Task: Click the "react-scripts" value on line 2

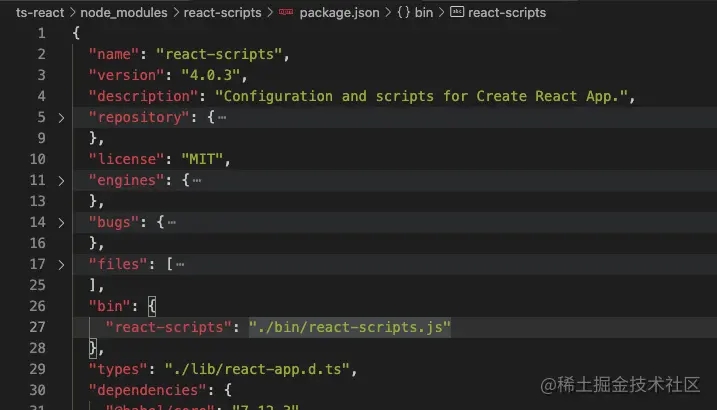Action: click(219, 54)
